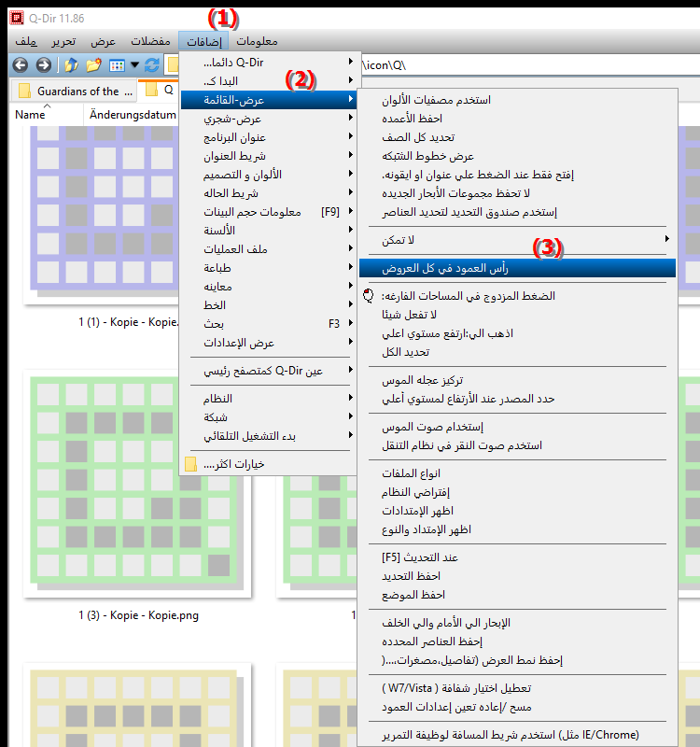Expand the شريط العنوان submenu

coord(269,156)
